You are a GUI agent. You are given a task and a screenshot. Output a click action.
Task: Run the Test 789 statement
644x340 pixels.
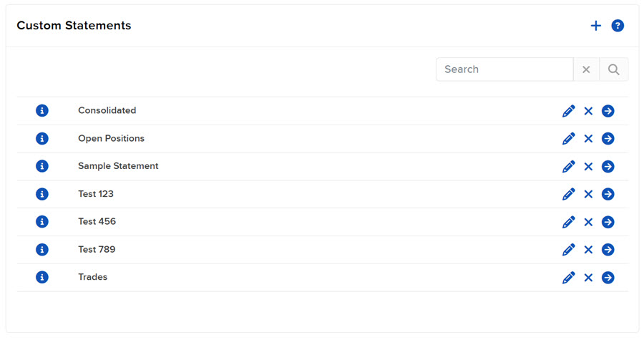coord(608,250)
